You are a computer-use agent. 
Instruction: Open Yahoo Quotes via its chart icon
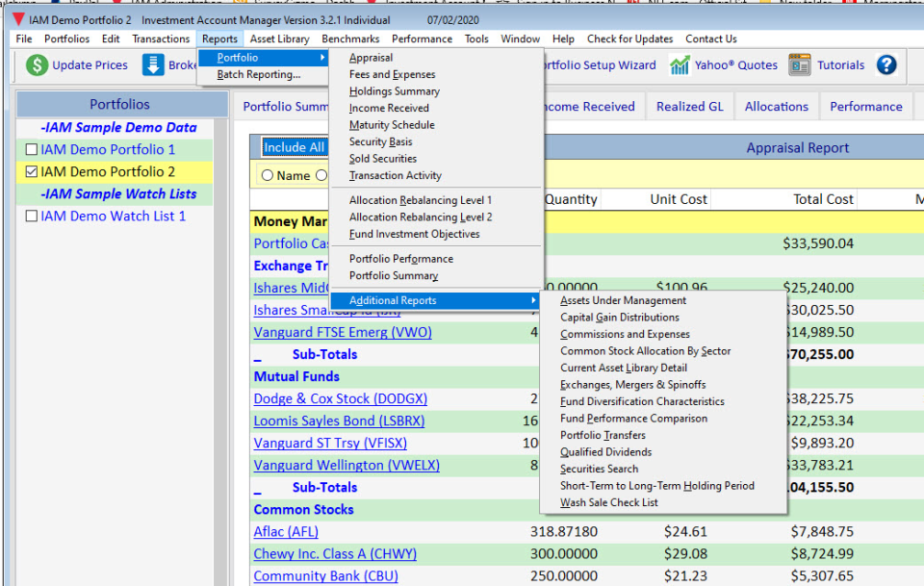click(x=680, y=64)
